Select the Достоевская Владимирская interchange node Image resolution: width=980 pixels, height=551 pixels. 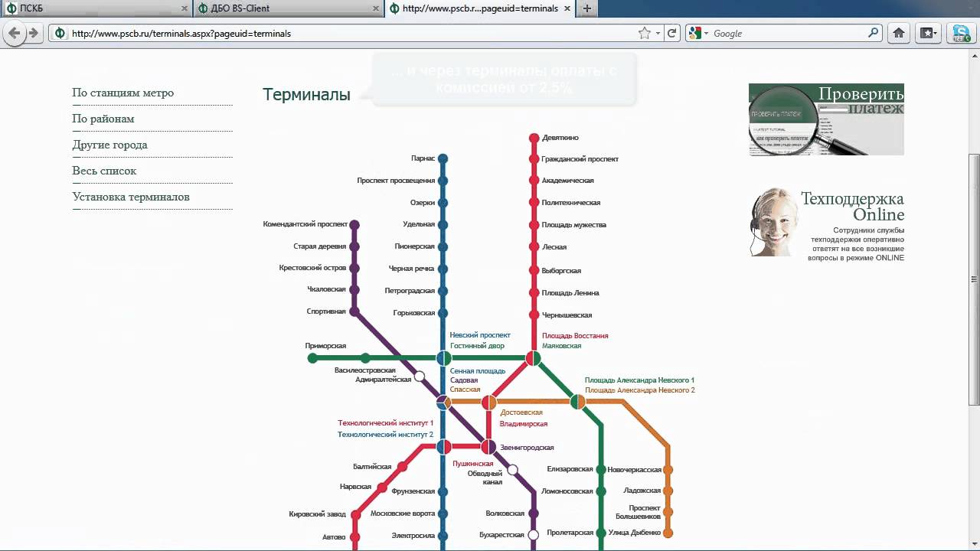(x=488, y=402)
